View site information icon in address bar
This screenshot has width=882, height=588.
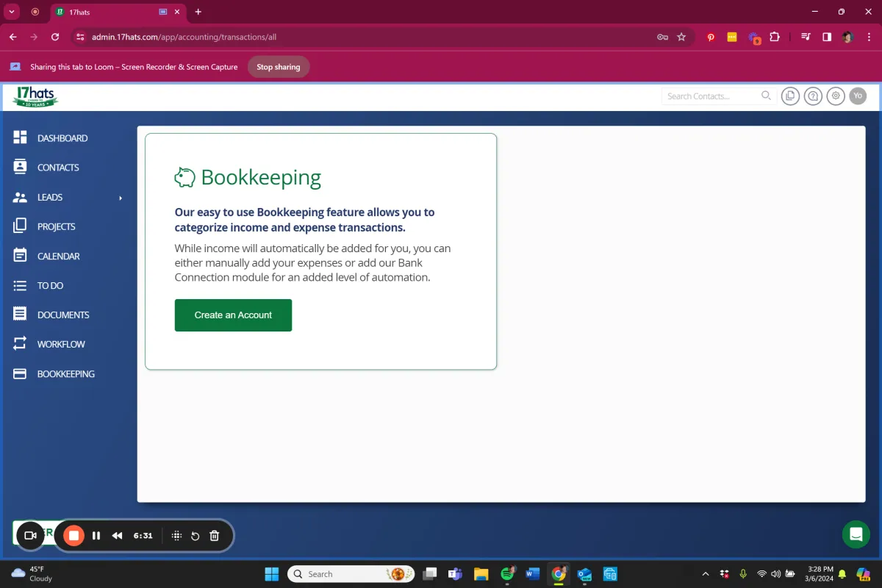80,37
